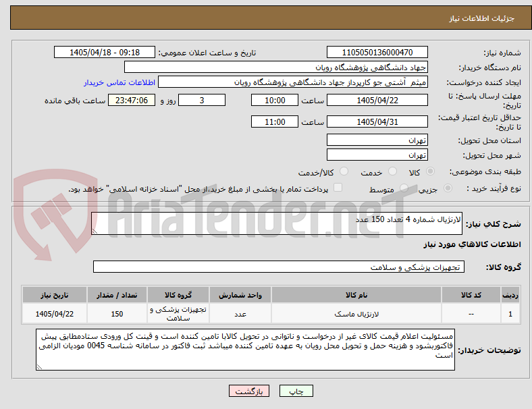Click the deadline time field 10:00

(275, 100)
